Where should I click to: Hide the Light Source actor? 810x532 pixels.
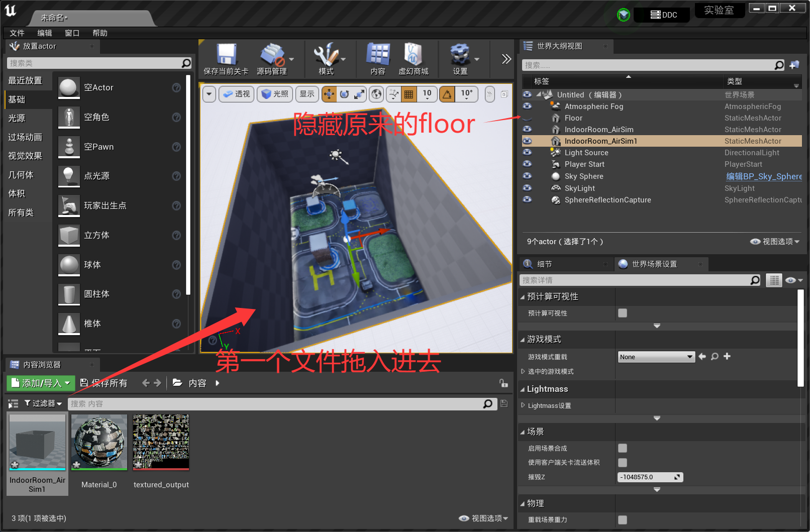(x=527, y=152)
